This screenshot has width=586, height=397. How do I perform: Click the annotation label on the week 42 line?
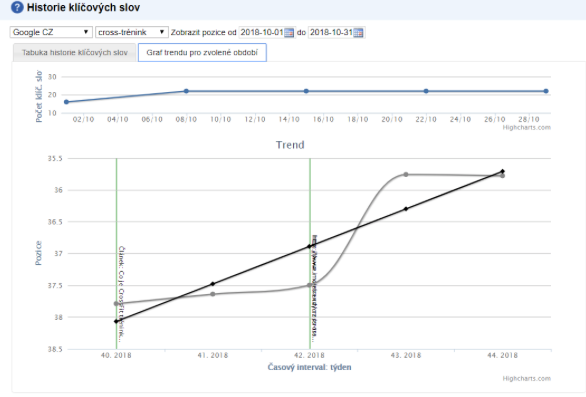point(315,288)
